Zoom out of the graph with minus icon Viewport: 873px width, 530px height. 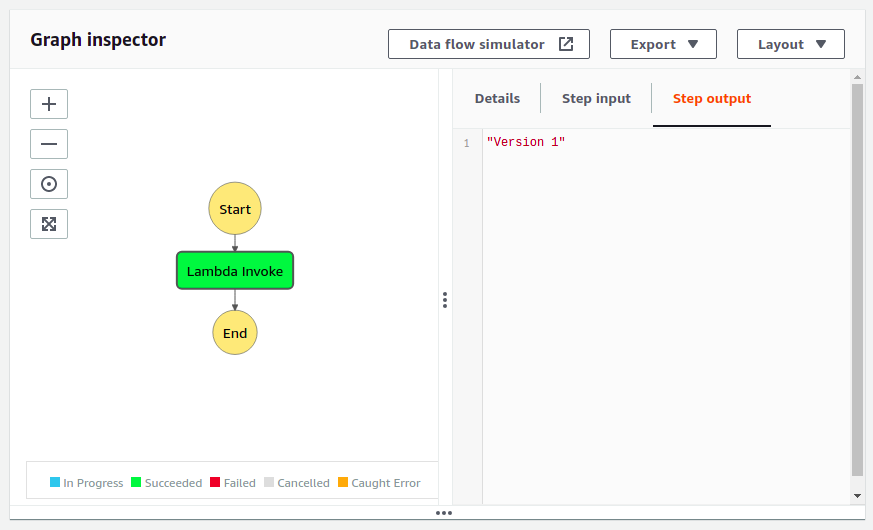pyautogui.click(x=49, y=144)
